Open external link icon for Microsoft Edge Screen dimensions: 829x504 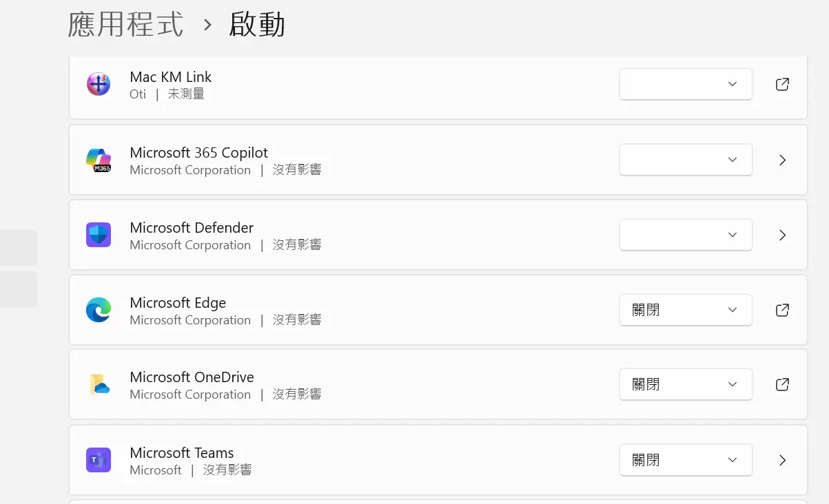[782, 310]
